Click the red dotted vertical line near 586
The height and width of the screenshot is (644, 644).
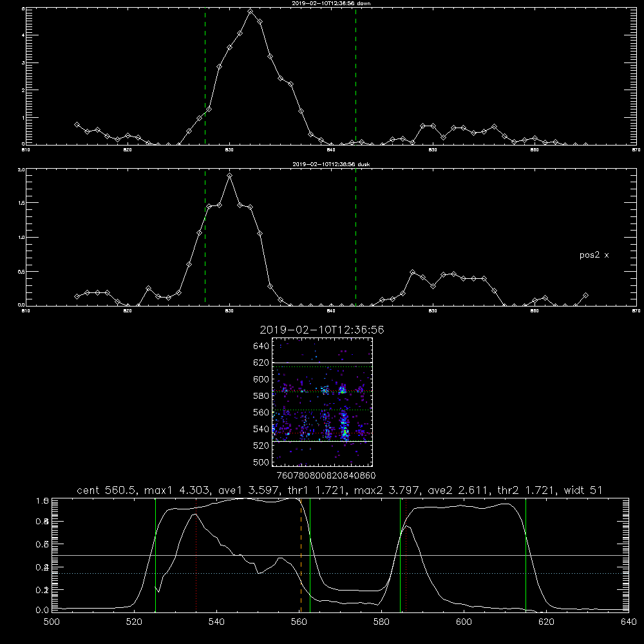coord(406,555)
